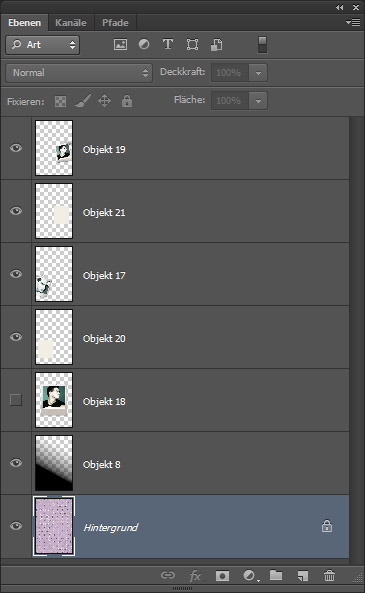The width and height of the screenshot is (365, 593).
Task: Show the hidden Objekt 18 layer
Action: click(16, 400)
